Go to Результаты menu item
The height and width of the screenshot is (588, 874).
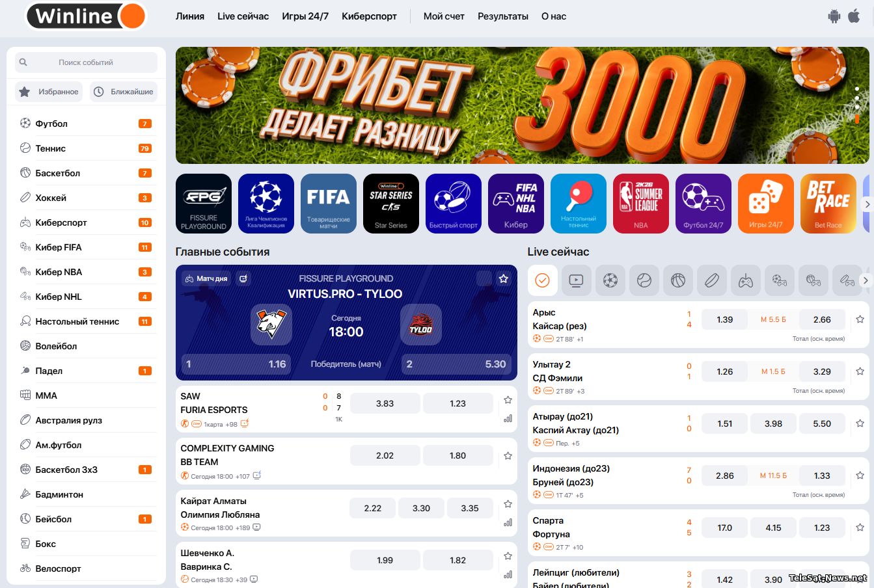pyautogui.click(x=503, y=16)
